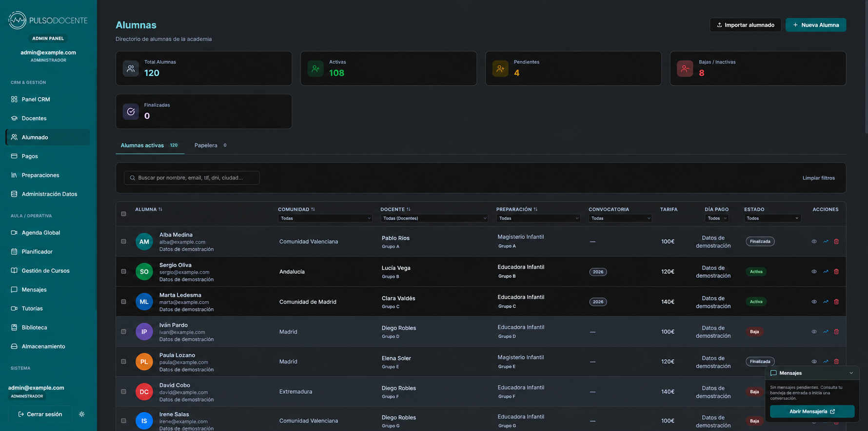
Task: Go to Docentes in the sidebar
Action: pos(48,118)
